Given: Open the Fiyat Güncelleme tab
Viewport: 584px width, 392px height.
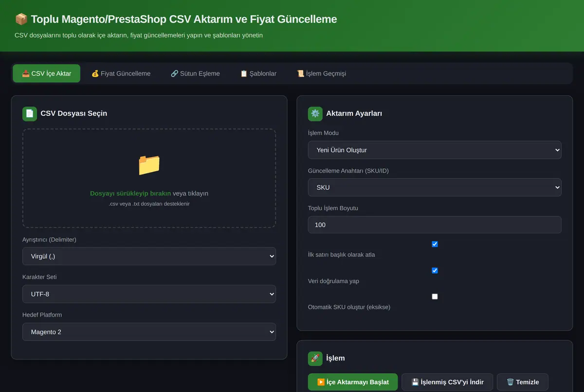Looking at the screenshot, I should tap(121, 73).
